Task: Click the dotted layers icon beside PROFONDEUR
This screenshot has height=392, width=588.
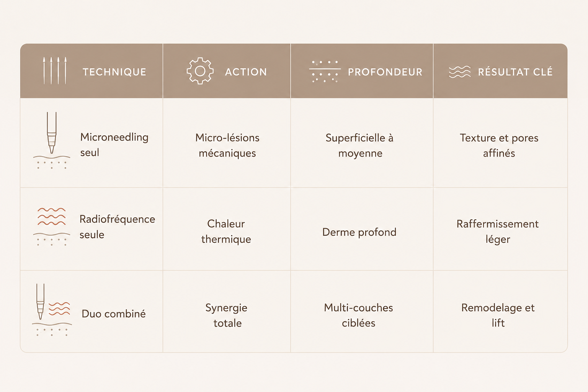Action: pos(325,71)
